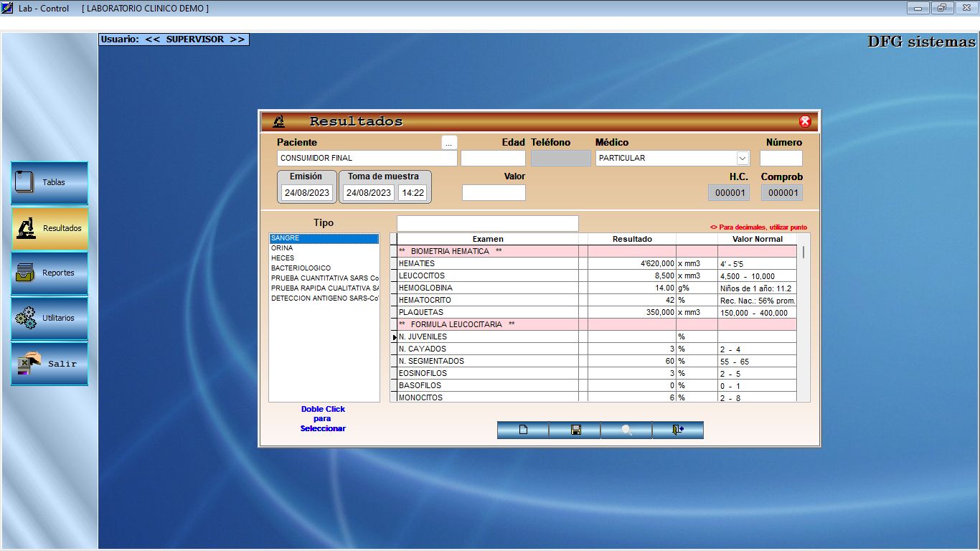Screen dimensions: 980x551
Task: Click the LEUCOCITOS exam row
Action: [x=488, y=276]
